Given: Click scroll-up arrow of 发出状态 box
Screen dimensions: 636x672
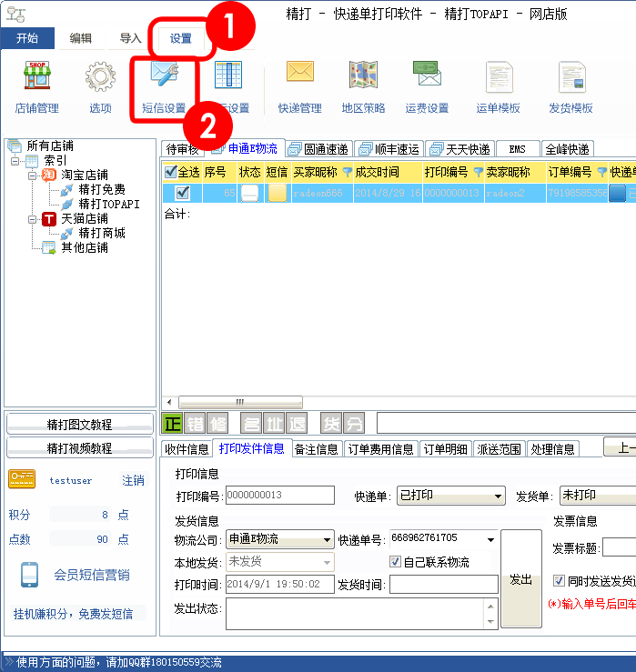Looking at the screenshot, I should point(491,606).
